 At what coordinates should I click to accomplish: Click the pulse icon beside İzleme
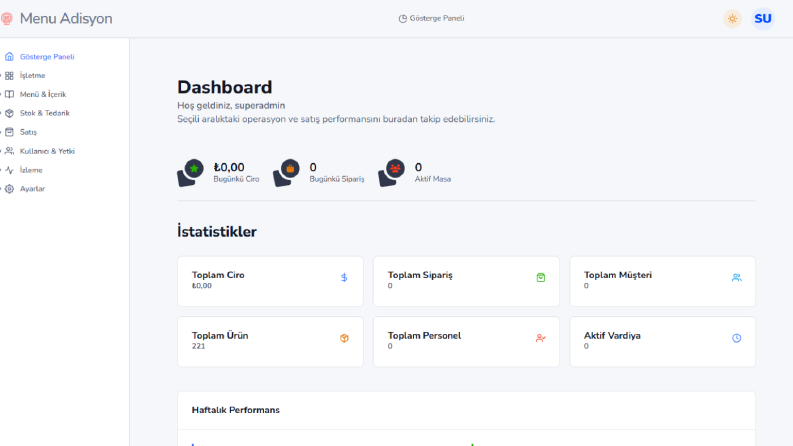9,170
